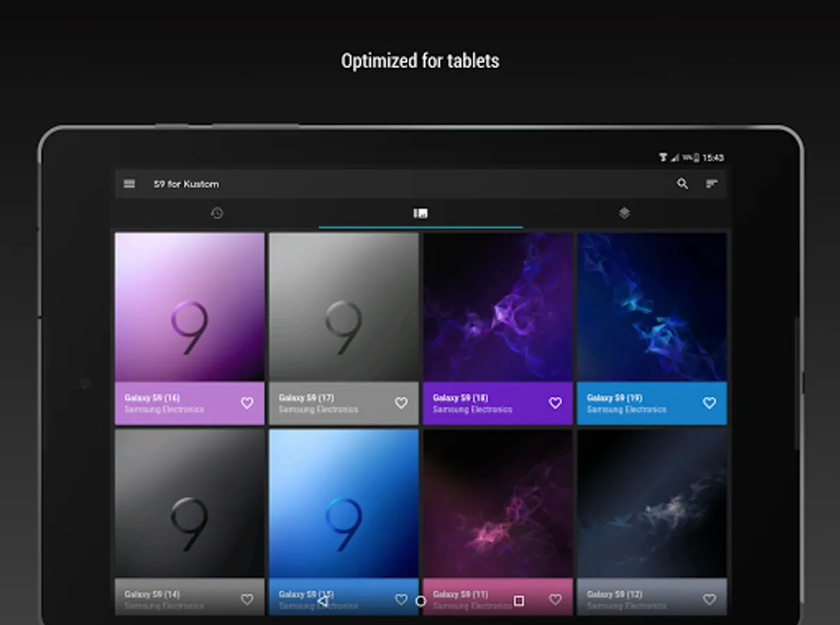This screenshot has width=840, height=625.
Task: Select the "Galaxy S9 (19)" title text
Action: click(615, 398)
